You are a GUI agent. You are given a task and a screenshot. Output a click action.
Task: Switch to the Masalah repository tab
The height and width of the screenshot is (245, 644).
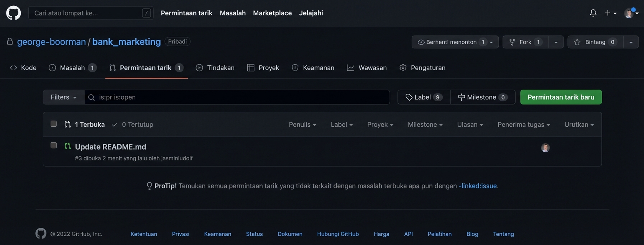coord(72,68)
